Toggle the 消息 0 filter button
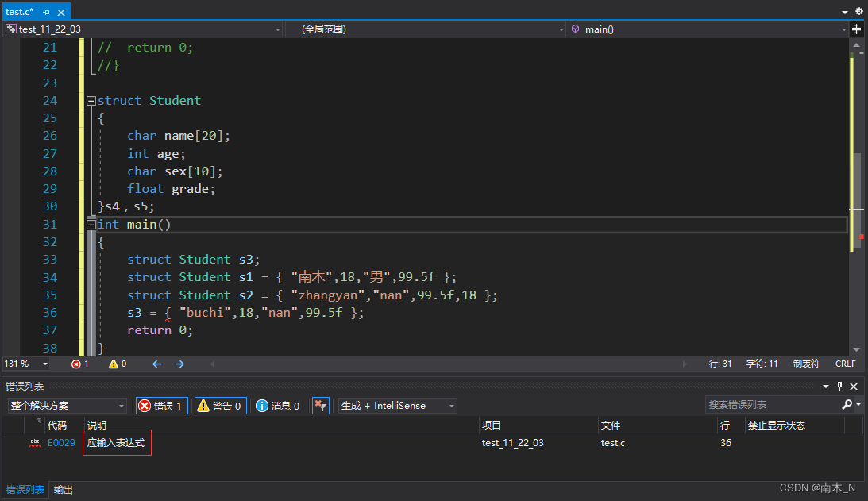 tap(278, 406)
